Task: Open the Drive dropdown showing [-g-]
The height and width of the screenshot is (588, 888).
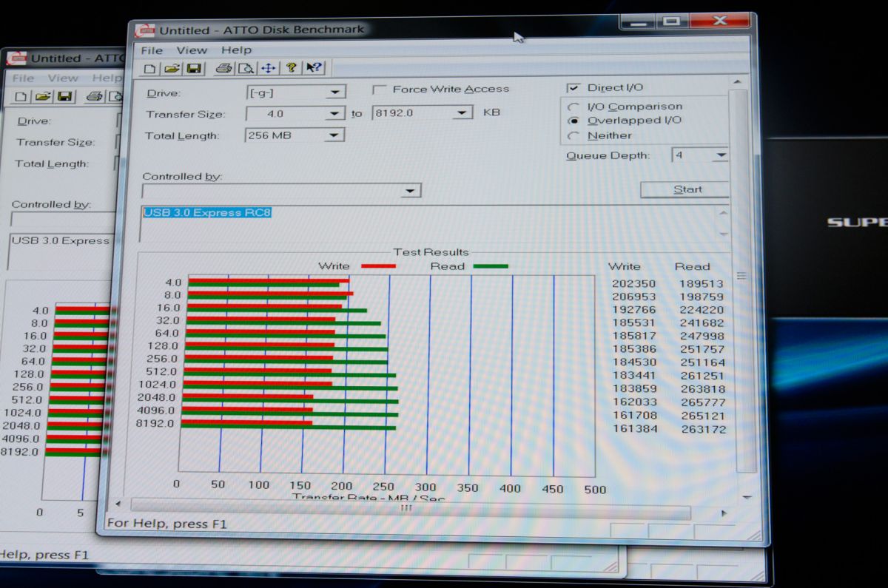Action: pyautogui.click(x=336, y=92)
